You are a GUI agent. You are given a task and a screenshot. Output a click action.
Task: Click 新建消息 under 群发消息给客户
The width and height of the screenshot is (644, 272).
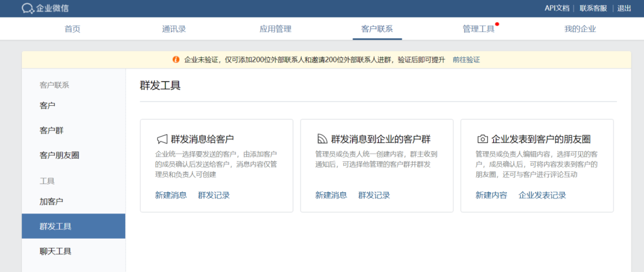[171, 195]
